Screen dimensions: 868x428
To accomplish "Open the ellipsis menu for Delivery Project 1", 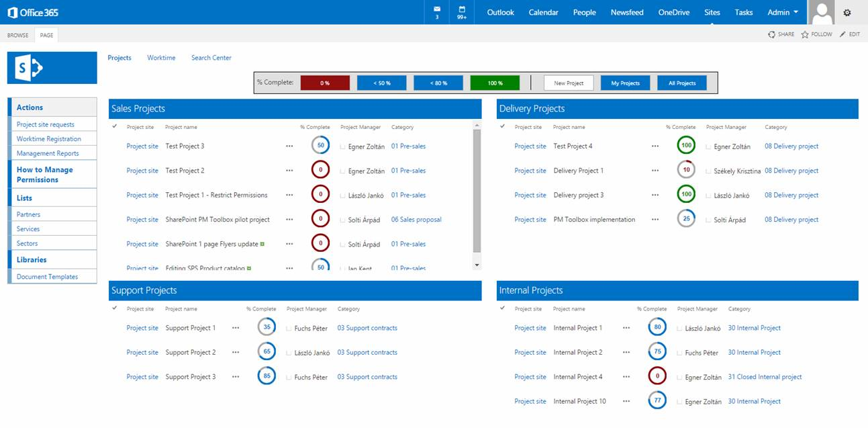I will (x=656, y=170).
